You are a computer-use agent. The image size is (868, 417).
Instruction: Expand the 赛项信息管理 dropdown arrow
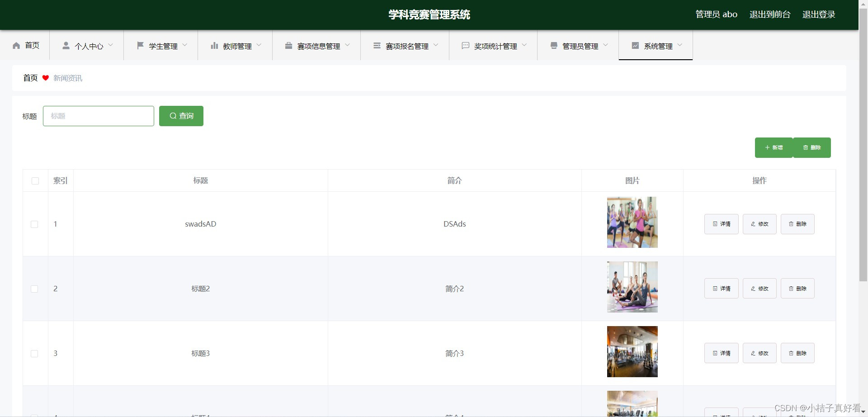[x=348, y=45]
